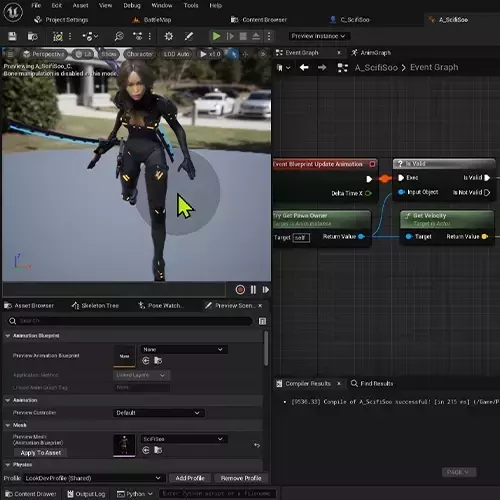Screen dimensions: 500x500
Task: Click the red Record animation button
Action: point(240,290)
